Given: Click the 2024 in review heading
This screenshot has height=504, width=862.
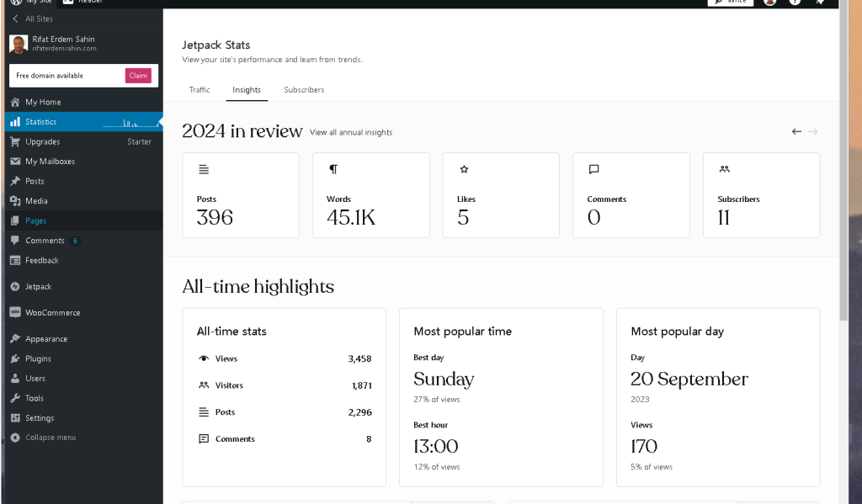Looking at the screenshot, I should click(x=242, y=131).
